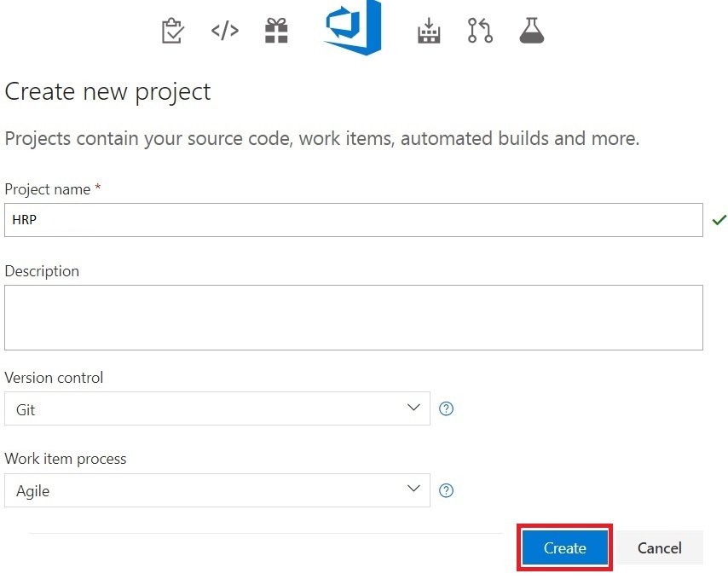728x579 pixels.
Task: Focus the Project name field containing HRP
Action: click(353, 220)
